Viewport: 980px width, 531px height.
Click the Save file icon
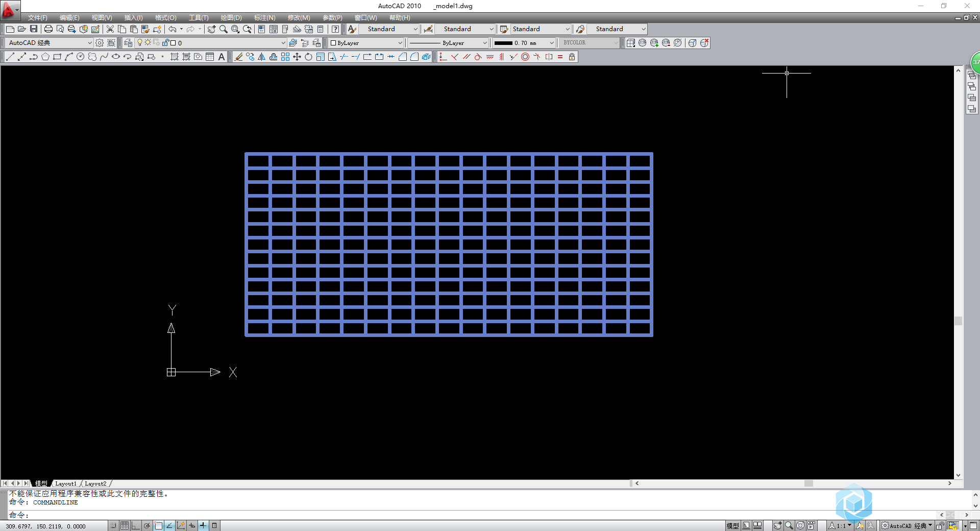coord(34,29)
